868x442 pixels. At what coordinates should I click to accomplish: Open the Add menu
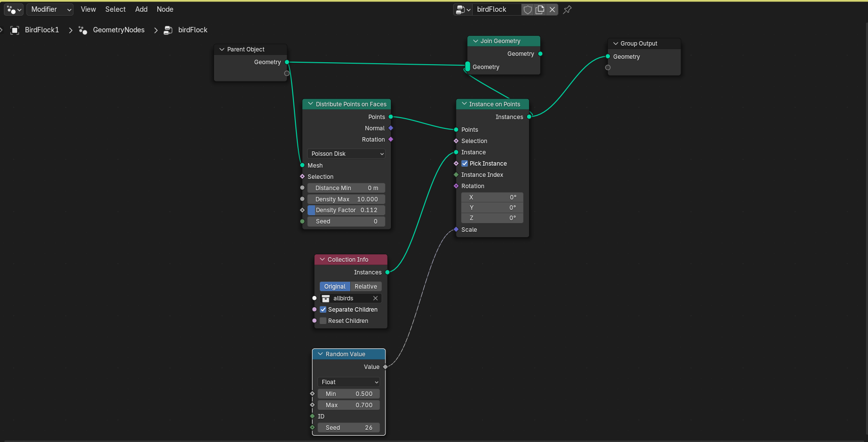[141, 9]
